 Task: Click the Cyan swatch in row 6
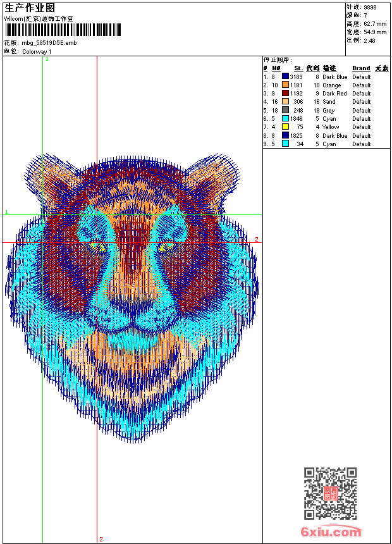pyautogui.click(x=285, y=119)
